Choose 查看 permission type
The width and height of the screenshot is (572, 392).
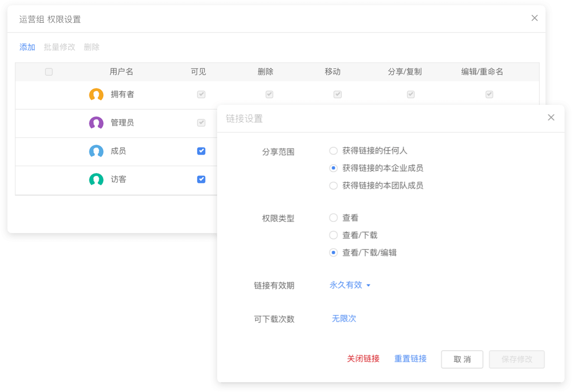[334, 217]
